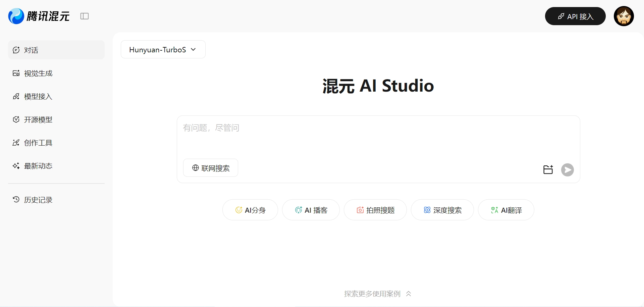This screenshot has height=307, width=644.
Task: Select 拍照搜题 photo question search
Action: point(375,210)
